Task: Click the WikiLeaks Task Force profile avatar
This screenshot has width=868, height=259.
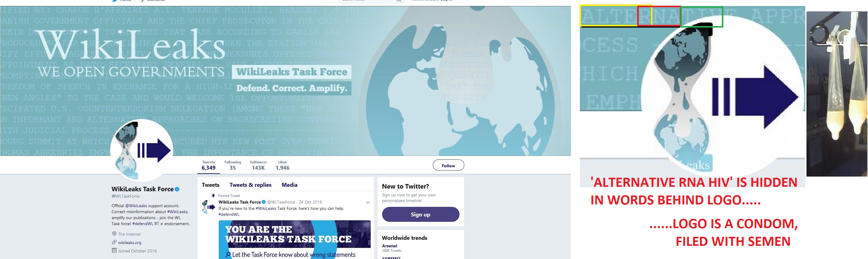Action: [142, 151]
